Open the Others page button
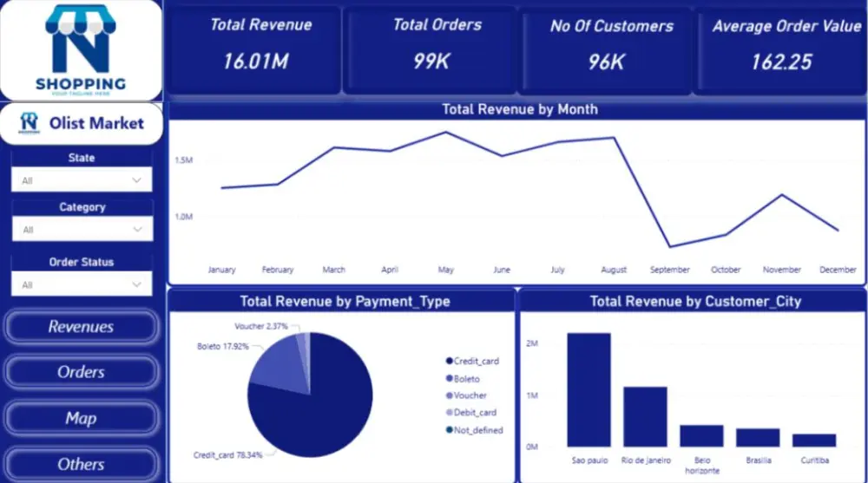 point(82,464)
